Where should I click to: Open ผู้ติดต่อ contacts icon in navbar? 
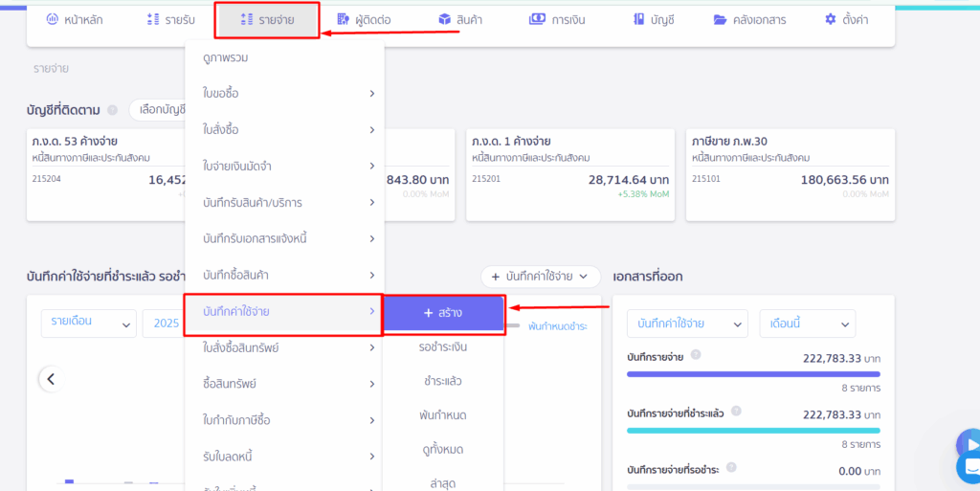[x=343, y=19]
